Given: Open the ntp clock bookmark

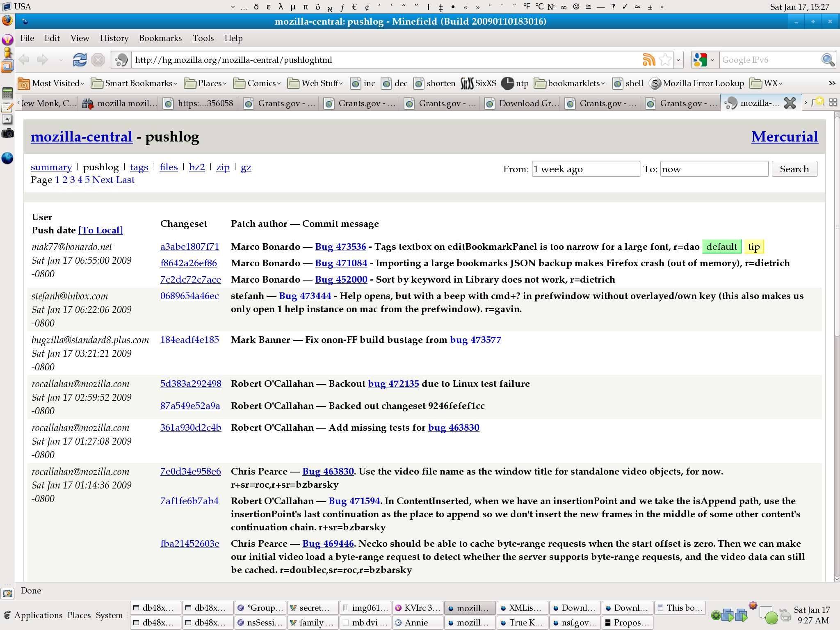Looking at the screenshot, I should pyautogui.click(x=515, y=83).
